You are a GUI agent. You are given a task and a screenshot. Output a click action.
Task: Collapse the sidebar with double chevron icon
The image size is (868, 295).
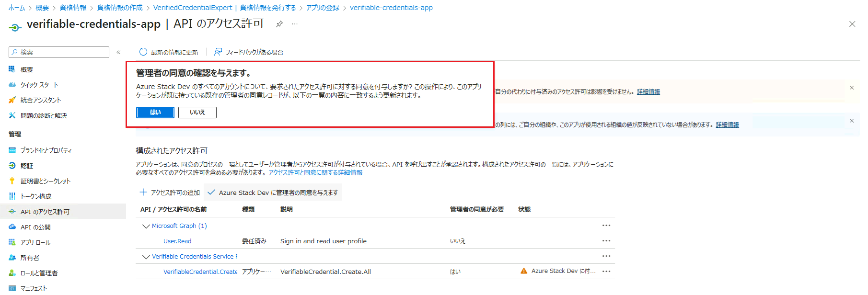[x=118, y=52]
